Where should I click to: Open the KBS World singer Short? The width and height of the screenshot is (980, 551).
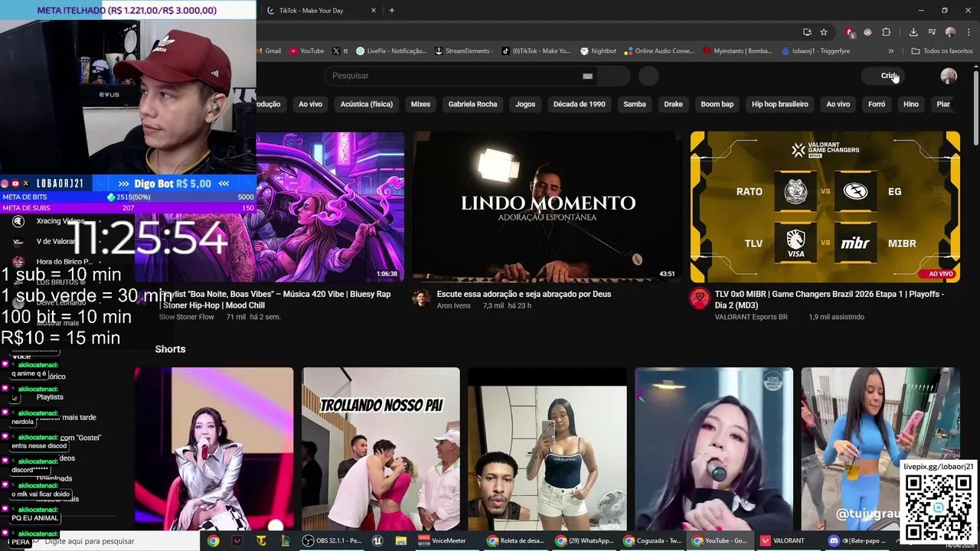(714, 448)
